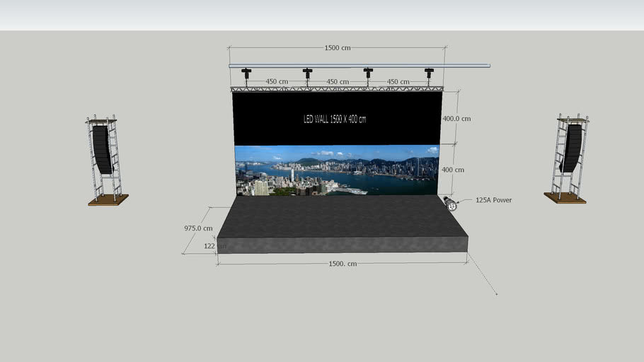The image size is (644, 362).
Task: Select the third hanging light from the left
Action: click(368, 72)
